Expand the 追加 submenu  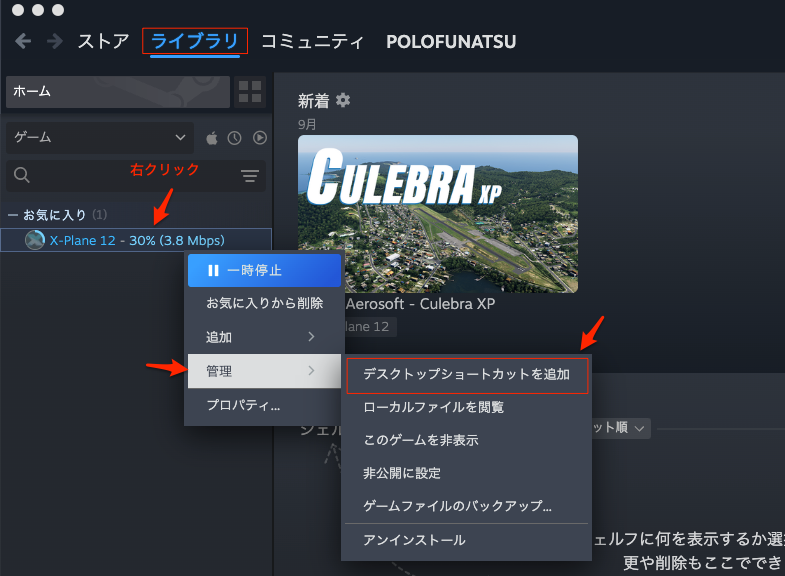coord(264,337)
